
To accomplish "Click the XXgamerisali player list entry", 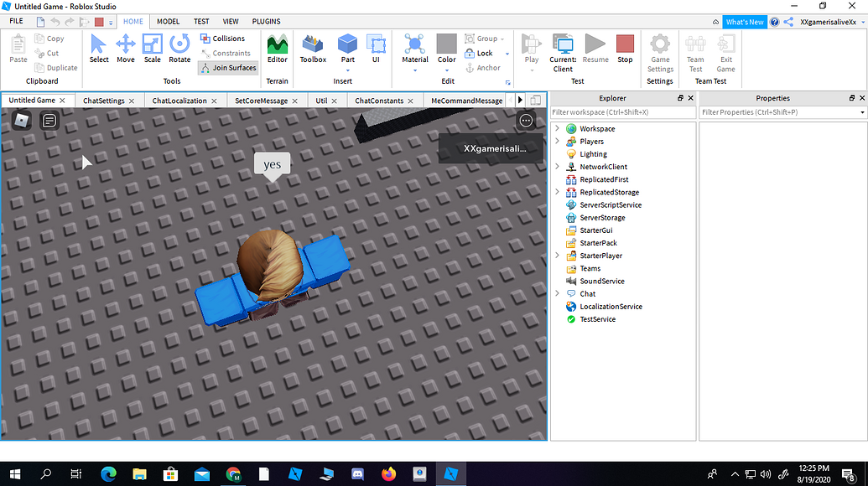I will pyautogui.click(x=491, y=148).
